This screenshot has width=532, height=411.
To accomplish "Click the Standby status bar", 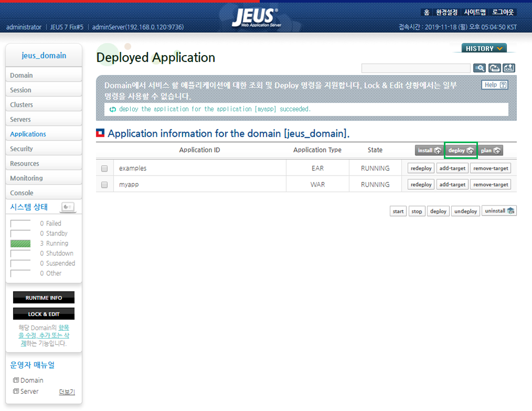I will pyautogui.click(x=20, y=233).
